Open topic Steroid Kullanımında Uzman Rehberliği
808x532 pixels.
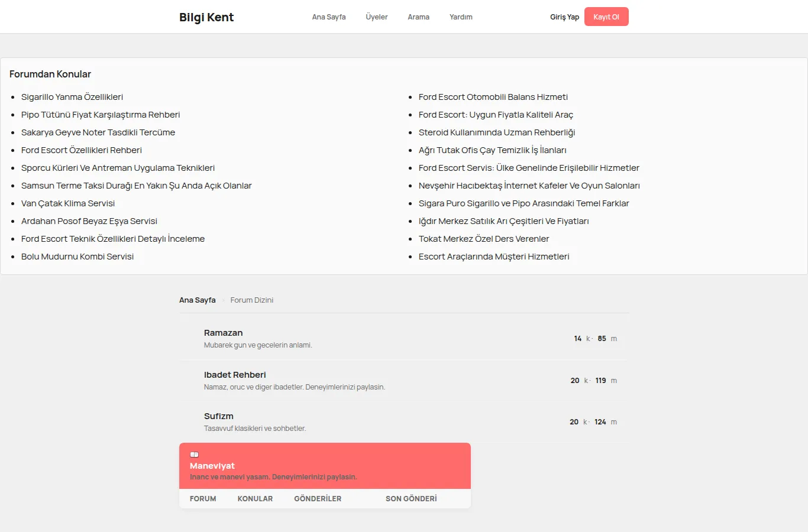coord(497,132)
